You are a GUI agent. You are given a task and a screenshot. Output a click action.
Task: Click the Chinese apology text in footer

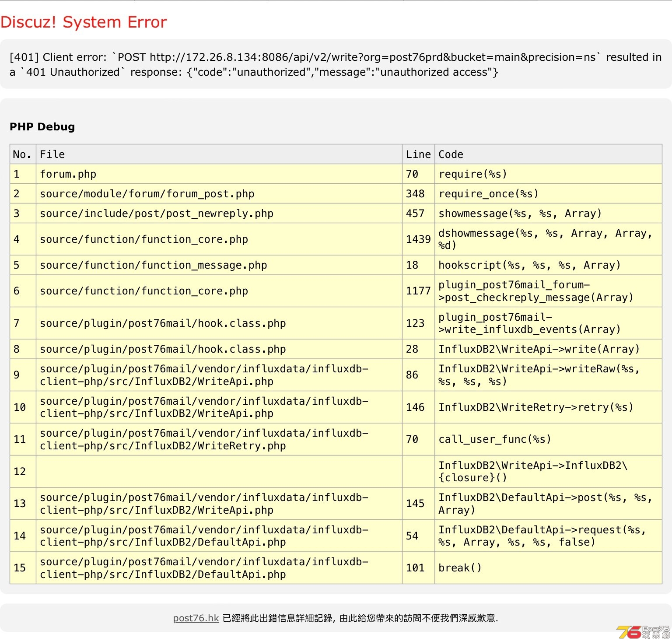[x=360, y=618]
